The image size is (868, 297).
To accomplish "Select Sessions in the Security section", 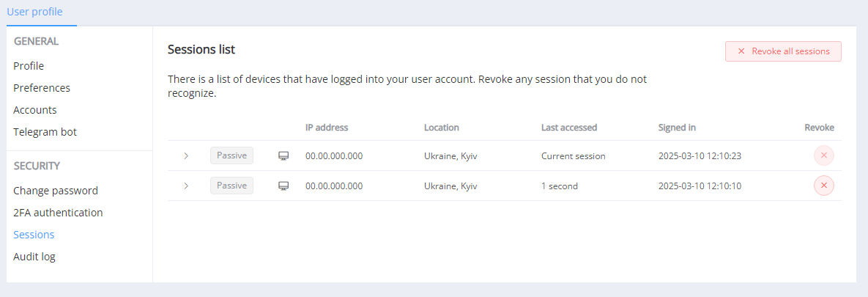I will (34, 235).
